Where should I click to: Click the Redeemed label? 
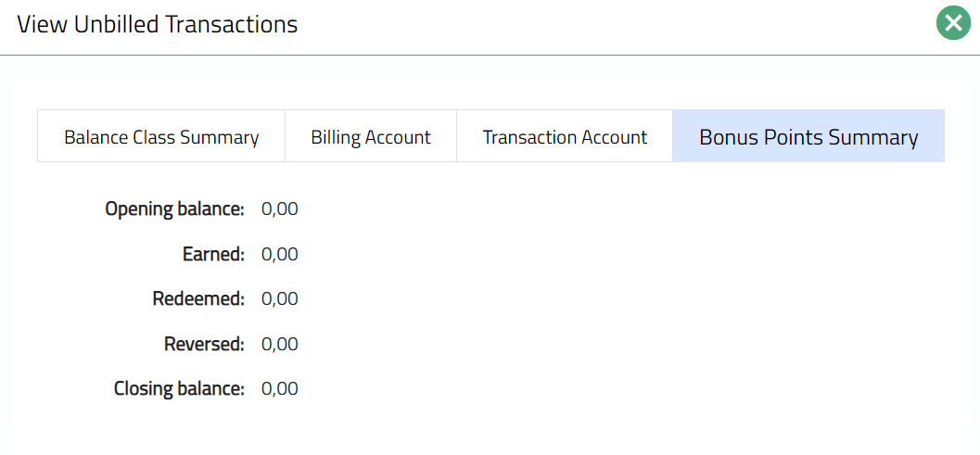tap(198, 299)
